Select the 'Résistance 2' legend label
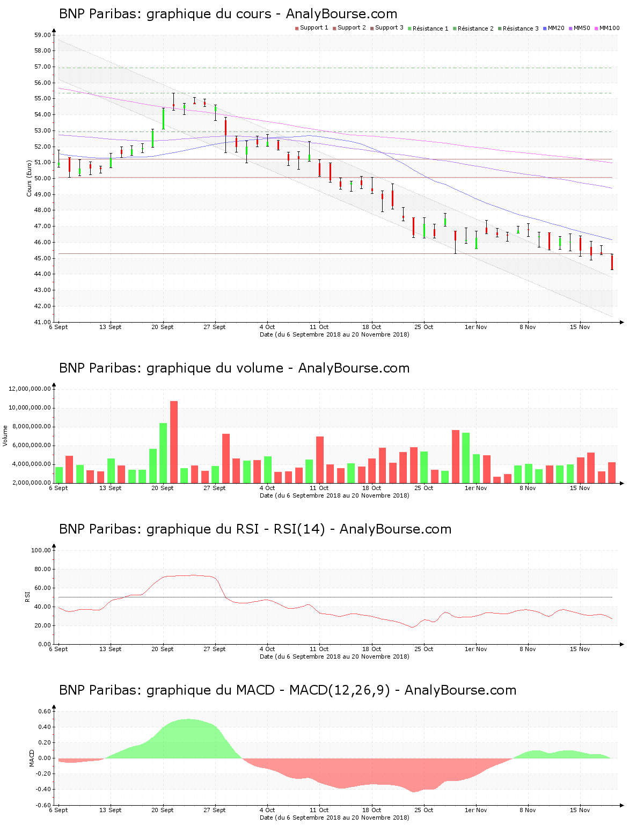644x832 pixels. (475, 28)
